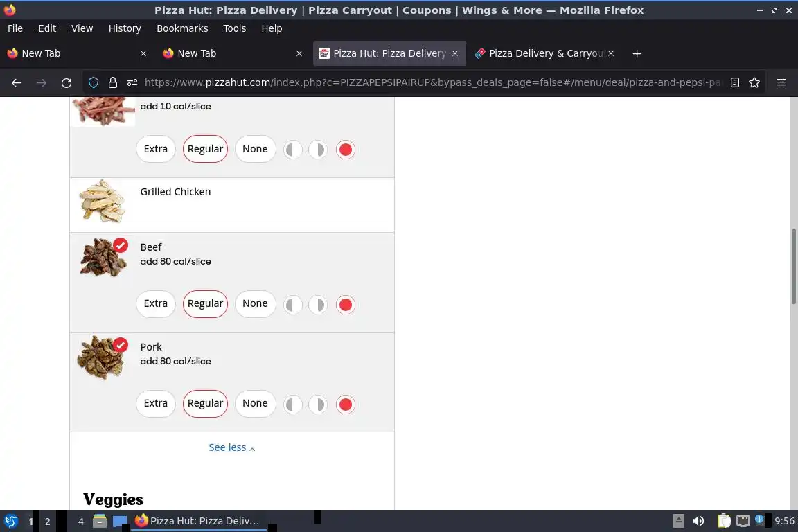Switch to workspace 2 in taskbar
This screenshot has height=532, width=798.
47,522
